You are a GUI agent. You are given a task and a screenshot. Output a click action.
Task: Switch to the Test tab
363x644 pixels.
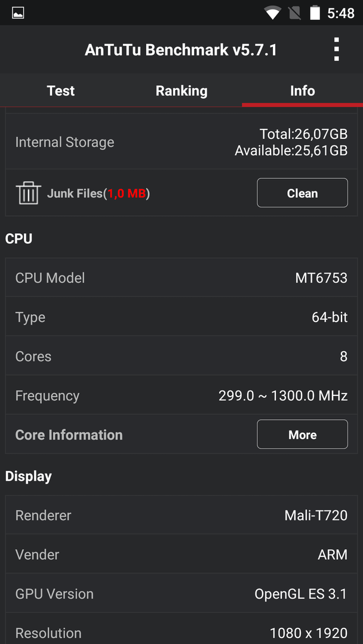point(60,91)
